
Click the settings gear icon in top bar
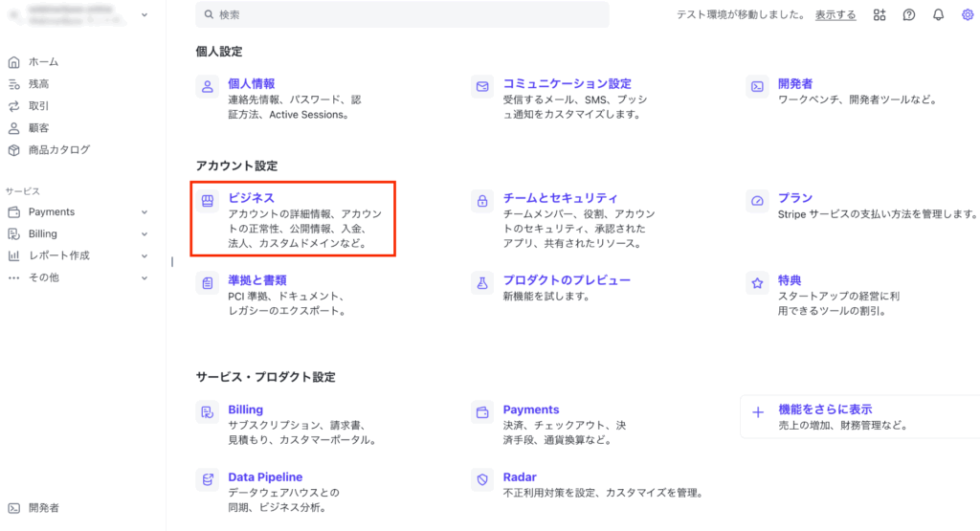click(x=967, y=15)
